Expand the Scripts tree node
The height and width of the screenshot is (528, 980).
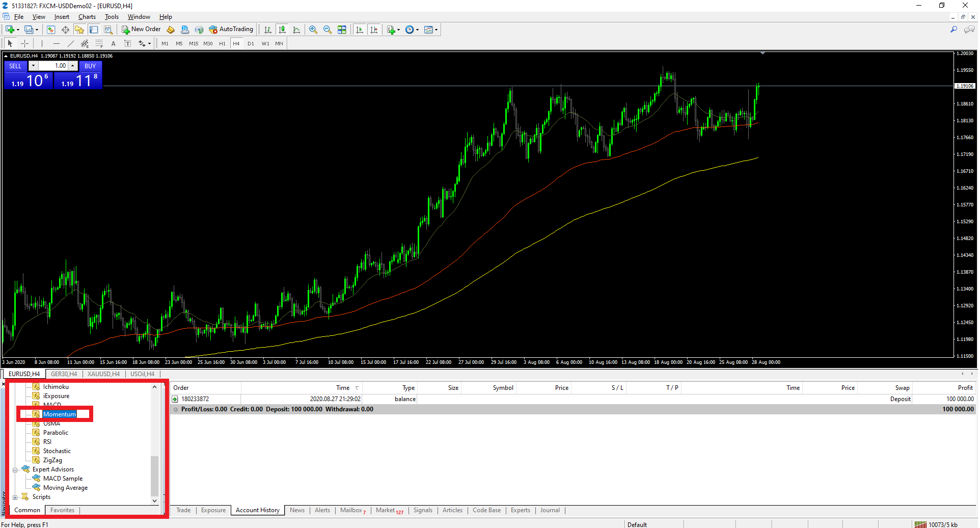coord(15,497)
